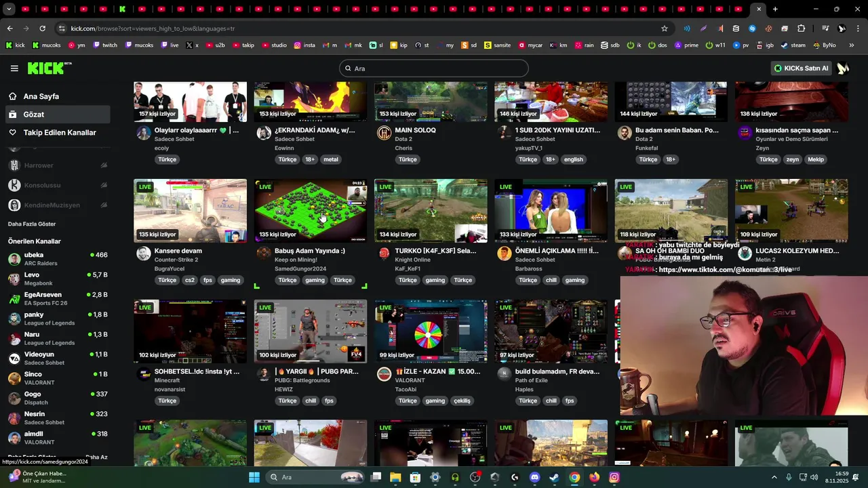Open Steam from the taskbar
This screenshot has height=488, width=868.
(554, 477)
